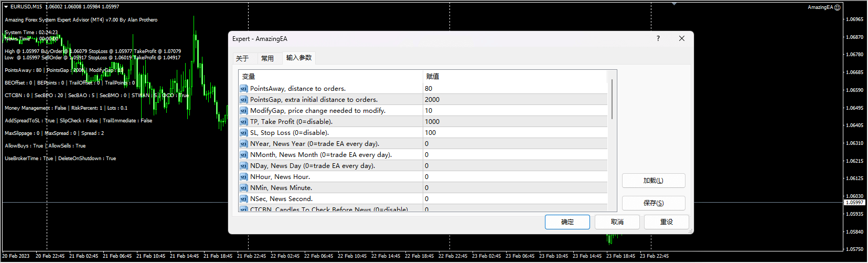Click the 赋值 column header

point(515,77)
